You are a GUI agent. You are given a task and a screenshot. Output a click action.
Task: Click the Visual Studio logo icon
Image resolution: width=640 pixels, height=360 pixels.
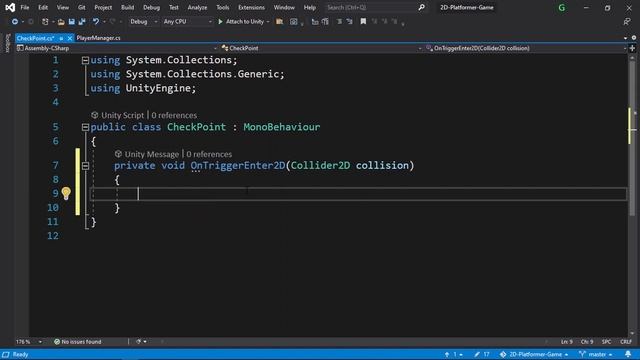10,7
